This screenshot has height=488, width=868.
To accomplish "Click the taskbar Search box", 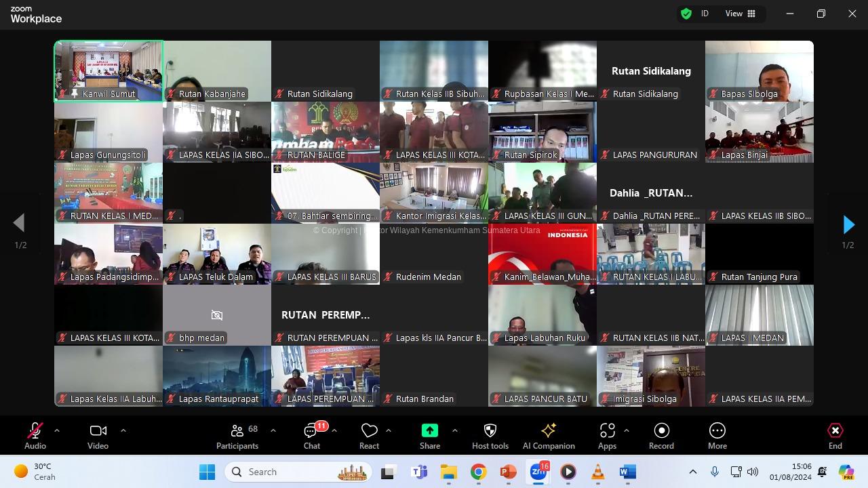I will point(298,472).
